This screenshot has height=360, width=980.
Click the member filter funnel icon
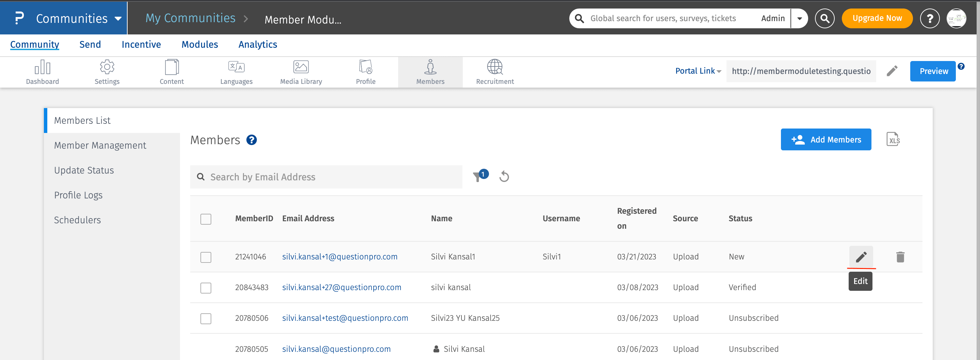[x=477, y=177]
